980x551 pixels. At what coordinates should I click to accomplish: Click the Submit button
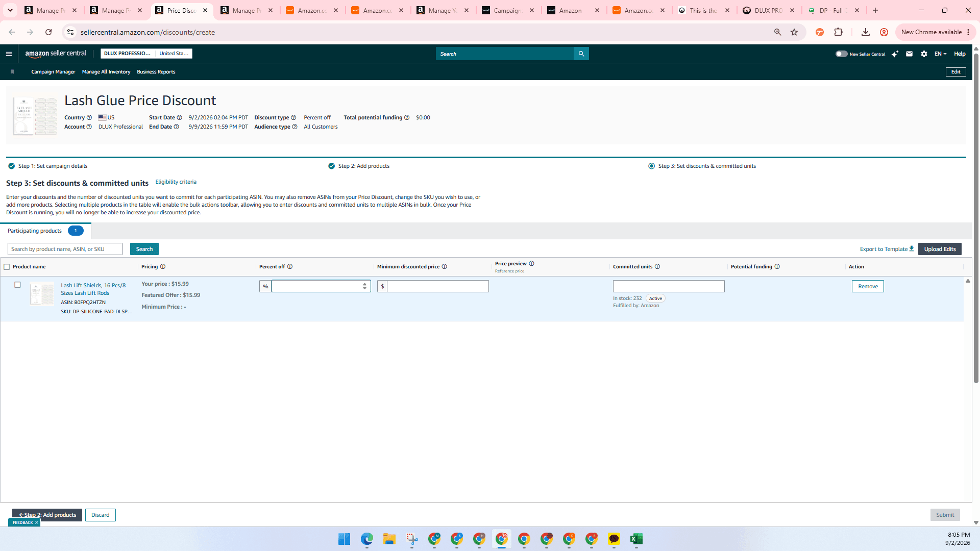tap(945, 515)
